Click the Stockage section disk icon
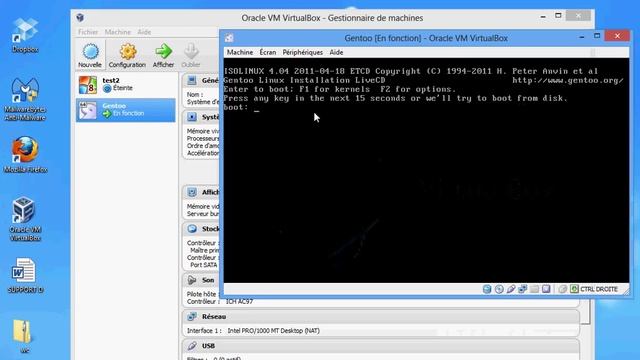640x360 pixels. click(x=191, y=229)
